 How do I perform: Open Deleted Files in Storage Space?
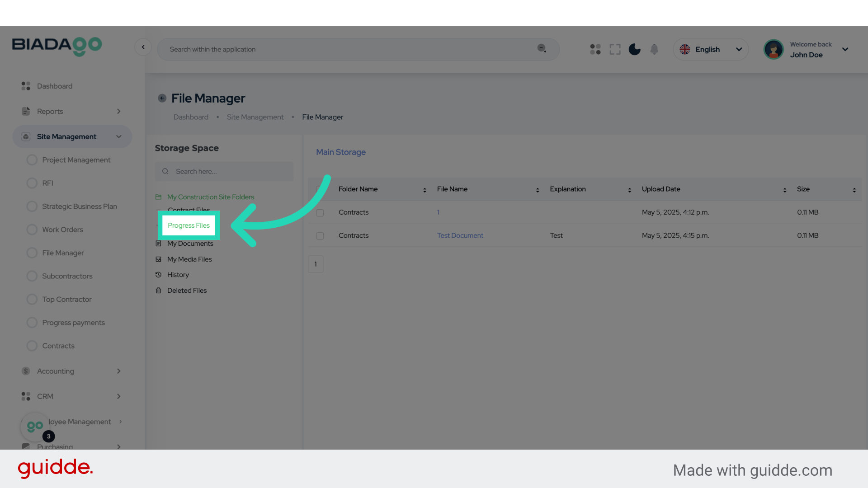pos(187,291)
